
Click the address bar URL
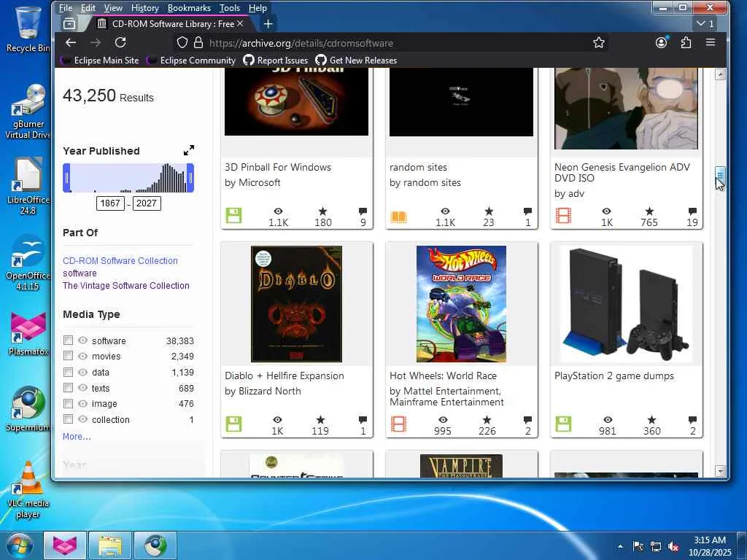[x=301, y=43]
